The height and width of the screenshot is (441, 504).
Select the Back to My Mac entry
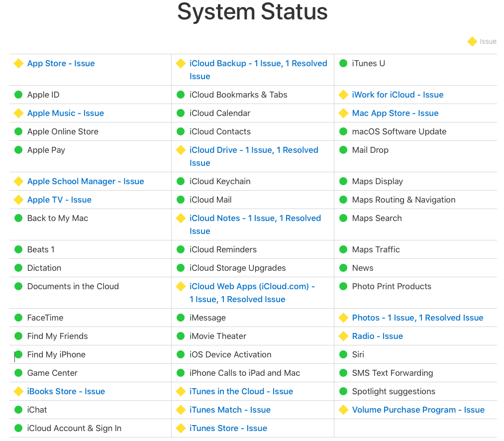pos(58,218)
